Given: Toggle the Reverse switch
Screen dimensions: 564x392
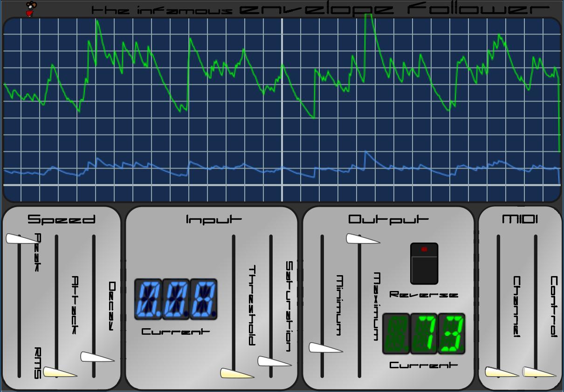Looking at the screenshot, I should click(424, 264).
